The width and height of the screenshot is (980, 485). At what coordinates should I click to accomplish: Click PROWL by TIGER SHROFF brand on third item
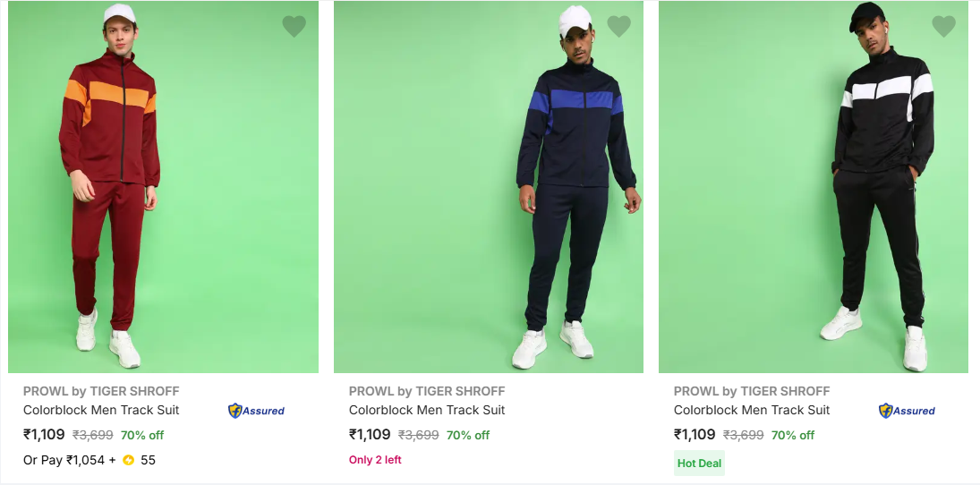[752, 391]
